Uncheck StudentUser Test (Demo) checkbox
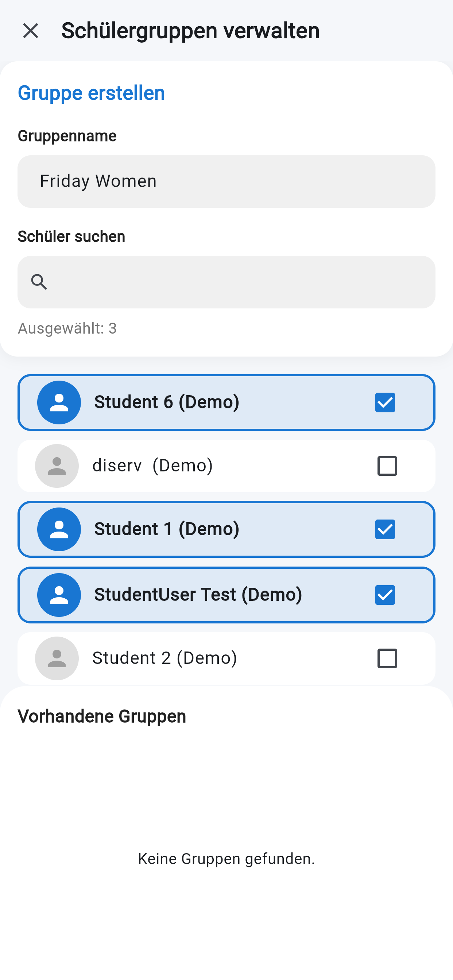The height and width of the screenshot is (980, 453). click(385, 595)
